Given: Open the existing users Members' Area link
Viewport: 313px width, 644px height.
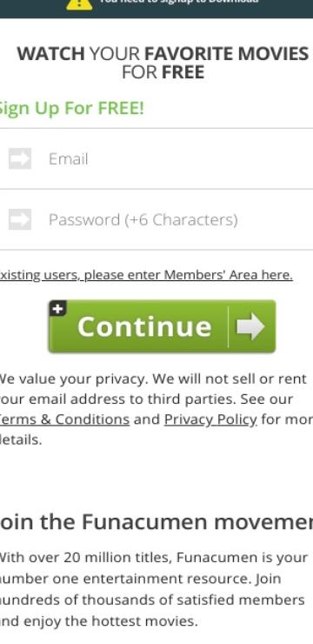Looking at the screenshot, I should [x=146, y=275].
